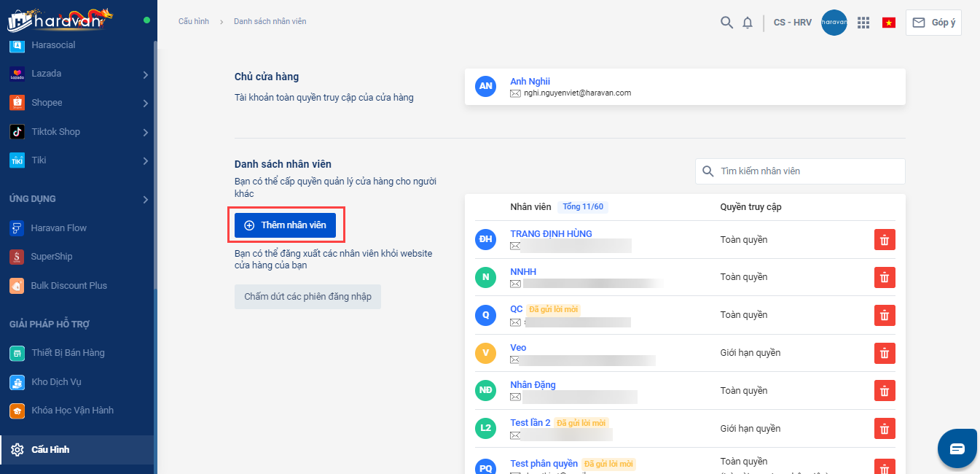The width and height of the screenshot is (980, 474).
Task: Click the Lazada channel icon
Action: click(x=17, y=74)
